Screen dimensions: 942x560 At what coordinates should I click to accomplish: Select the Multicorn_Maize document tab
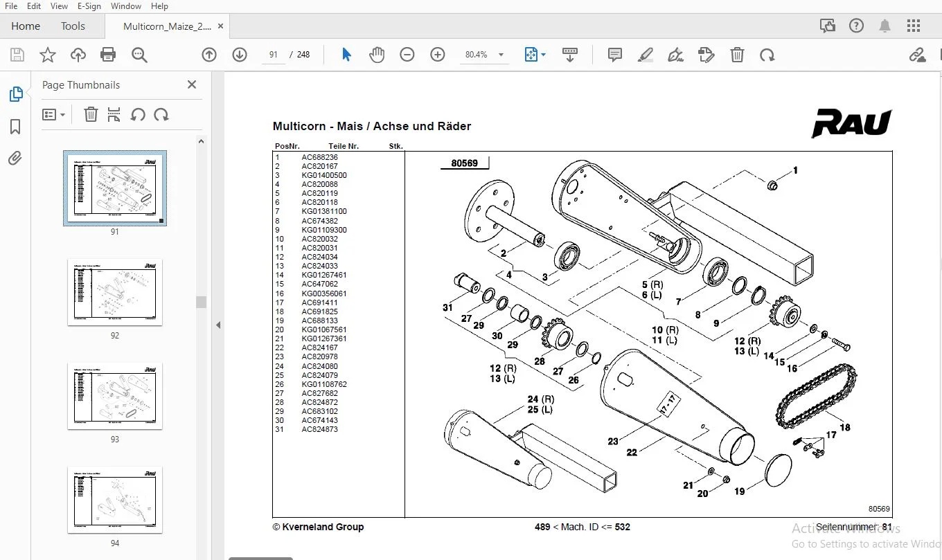click(x=168, y=26)
